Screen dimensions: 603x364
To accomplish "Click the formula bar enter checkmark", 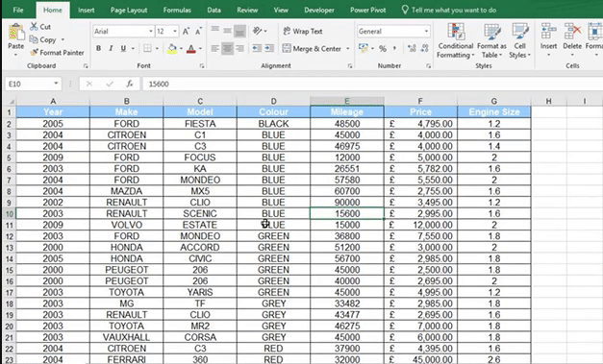I will pyautogui.click(x=110, y=84).
